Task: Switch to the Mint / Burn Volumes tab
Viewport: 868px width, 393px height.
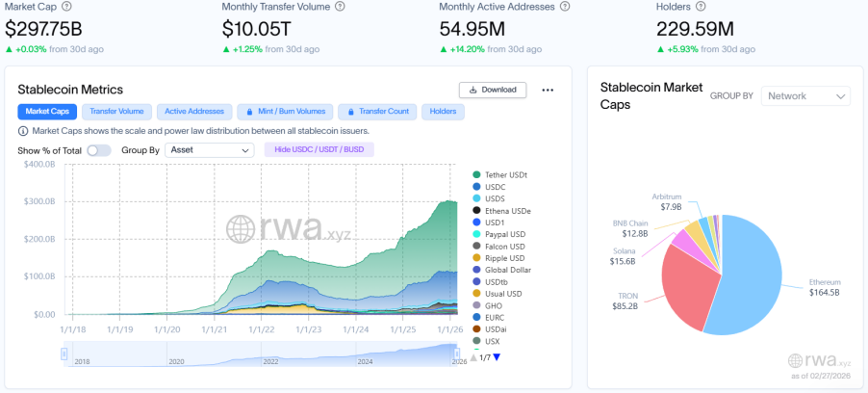Action: click(x=286, y=112)
